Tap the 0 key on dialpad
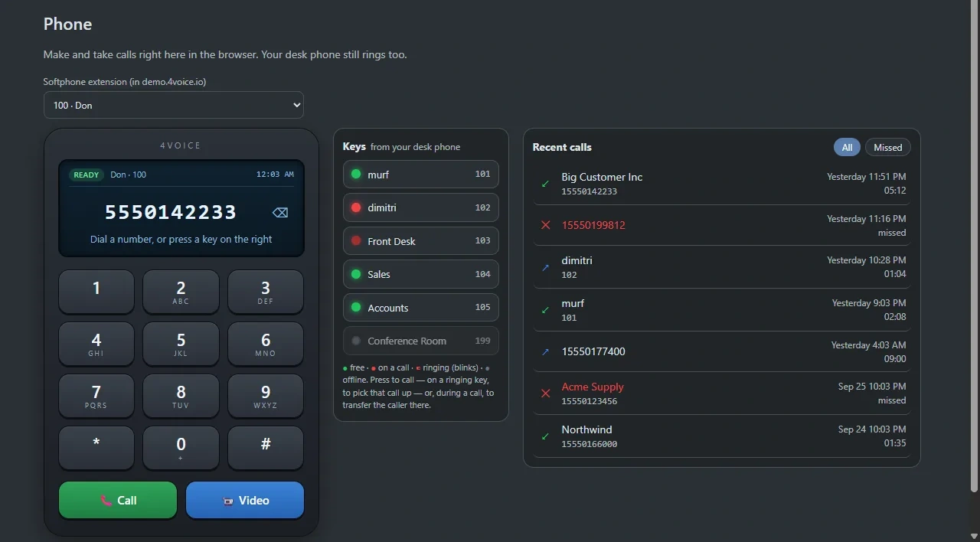The image size is (980, 542). 181,448
